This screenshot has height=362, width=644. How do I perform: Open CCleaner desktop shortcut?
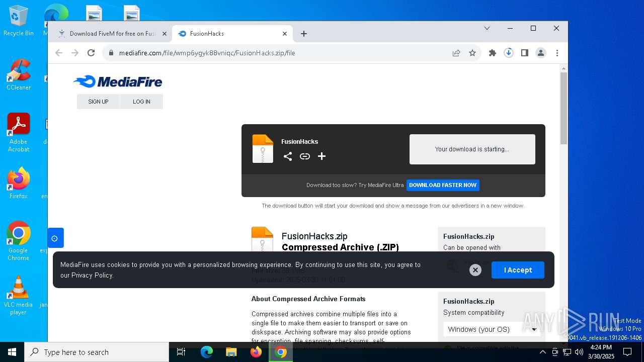tap(19, 75)
